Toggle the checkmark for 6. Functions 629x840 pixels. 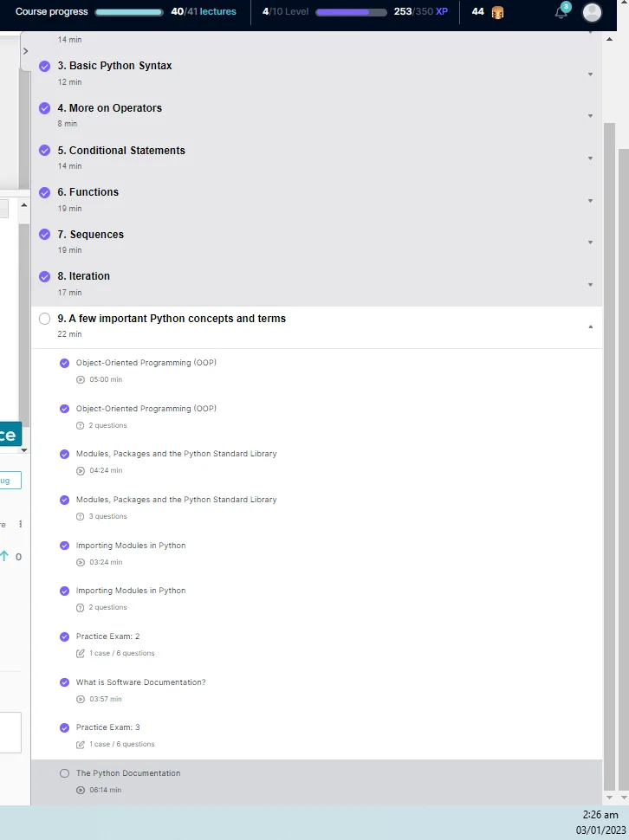[45, 192]
